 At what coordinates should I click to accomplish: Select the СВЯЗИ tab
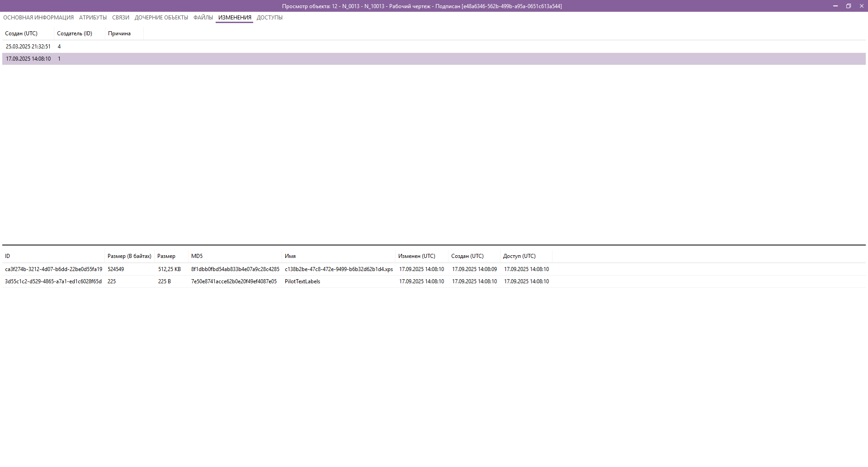point(120,17)
